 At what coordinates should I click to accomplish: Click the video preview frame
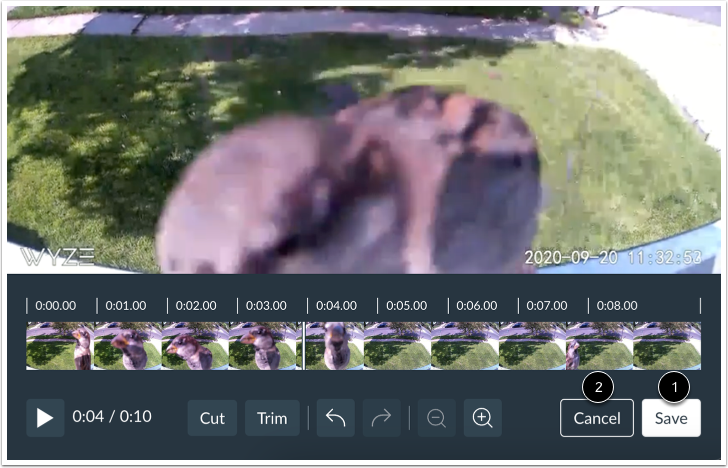click(x=364, y=140)
